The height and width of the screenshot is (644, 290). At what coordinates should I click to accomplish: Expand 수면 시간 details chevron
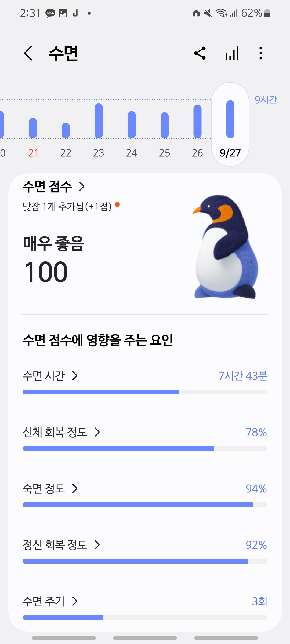pyautogui.click(x=75, y=376)
